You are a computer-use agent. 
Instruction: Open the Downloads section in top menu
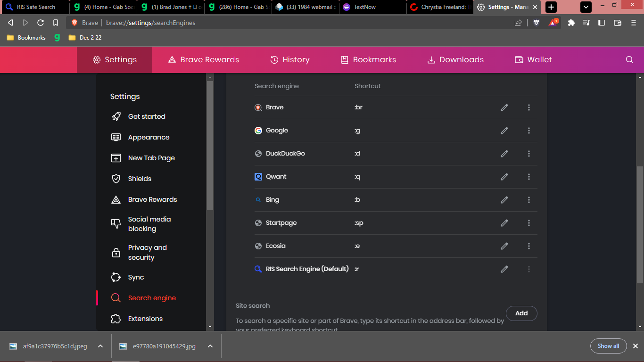click(x=455, y=60)
